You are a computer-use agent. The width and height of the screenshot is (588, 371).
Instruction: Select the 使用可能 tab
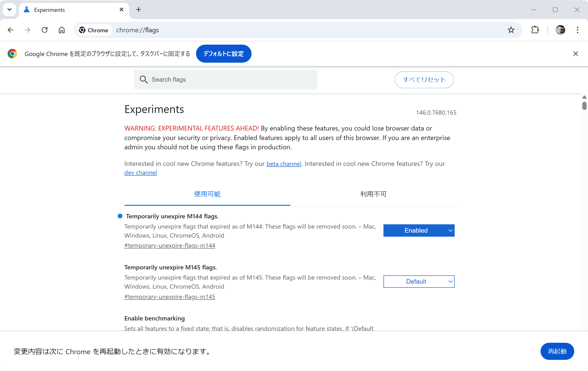click(x=207, y=194)
